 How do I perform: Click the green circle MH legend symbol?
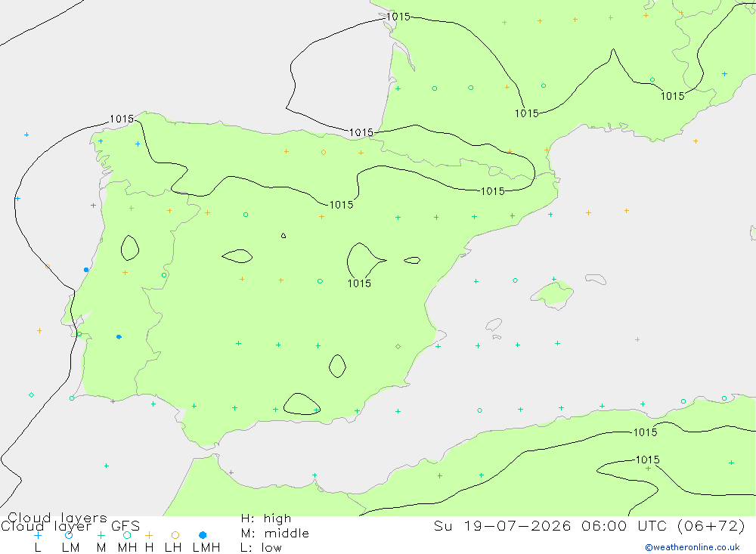tap(127, 535)
